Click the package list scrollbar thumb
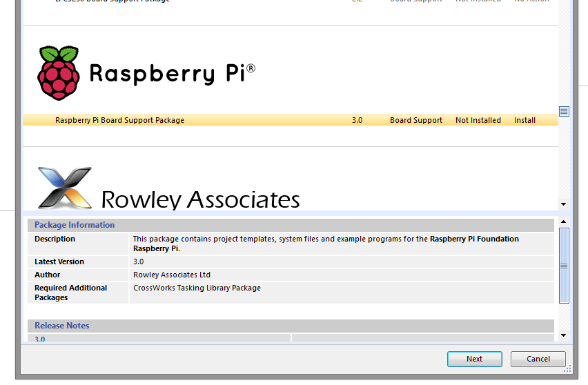The height and width of the screenshot is (385, 588). [564, 111]
